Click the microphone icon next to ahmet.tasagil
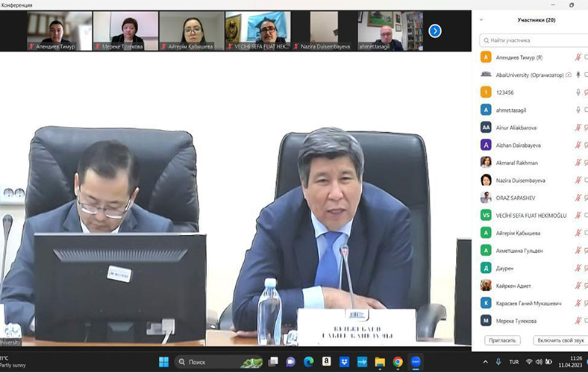 pyautogui.click(x=578, y=110)
